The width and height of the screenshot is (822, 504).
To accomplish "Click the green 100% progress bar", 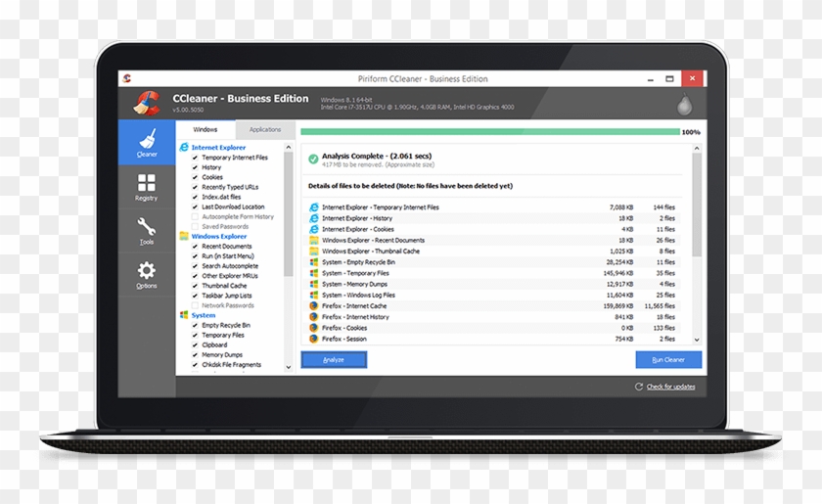I will pos(490,132).
